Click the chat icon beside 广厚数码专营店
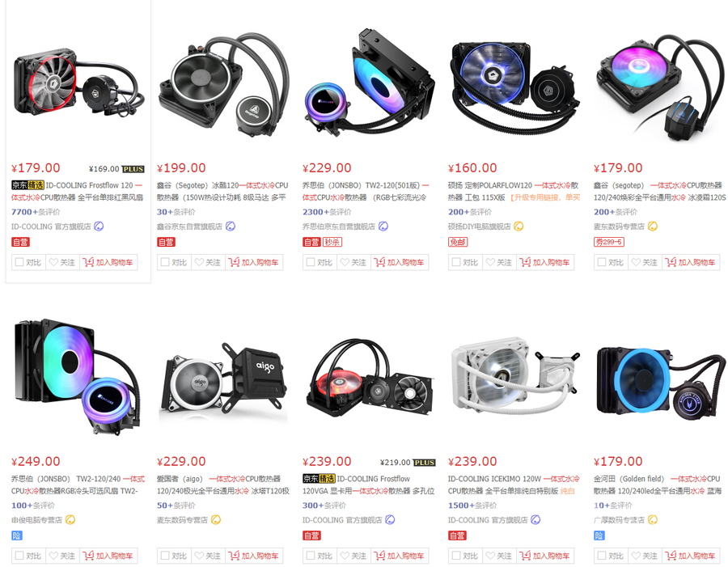728x567 pixels. (x=652, y=520)
